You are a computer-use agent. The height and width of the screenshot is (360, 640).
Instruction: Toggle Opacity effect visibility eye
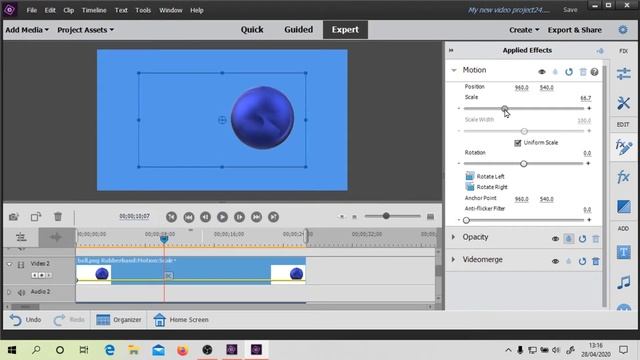pos(555,239)
